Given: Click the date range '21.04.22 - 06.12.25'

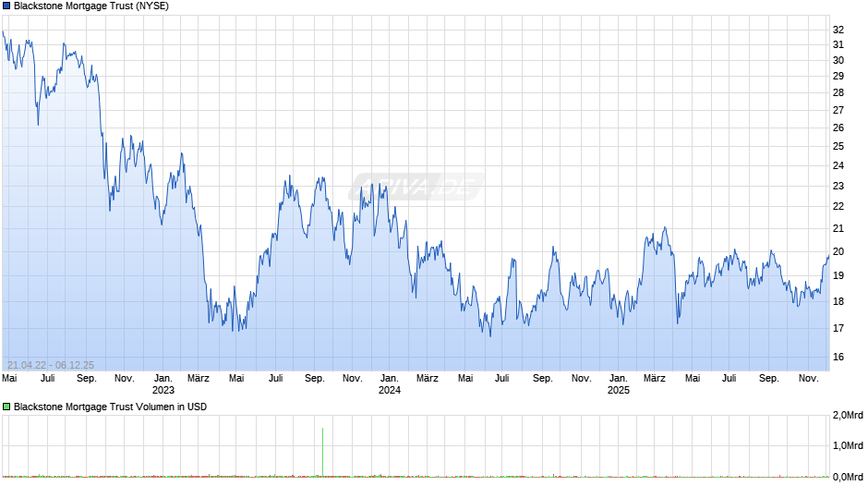Looking at the screenshot, I should pyautogui.click(x=51, y=365).
